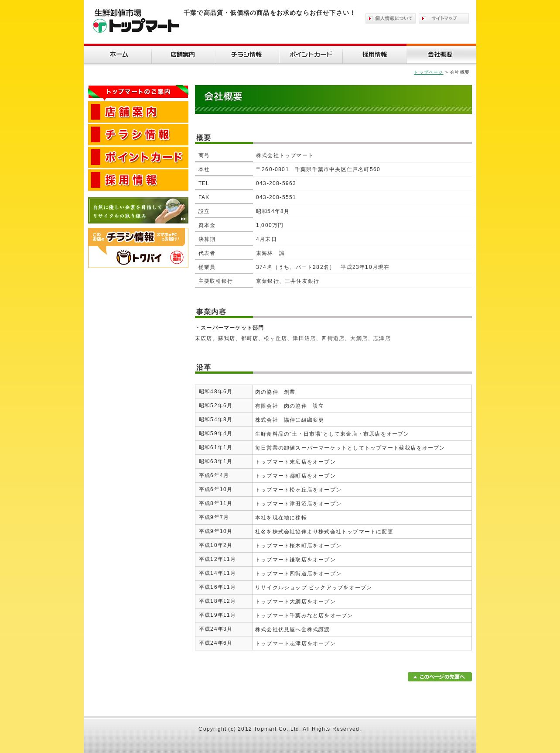Viewport: 560px width, 753px height.
Task: Select the history row 昭和48年6月
Action: (333, 392)
